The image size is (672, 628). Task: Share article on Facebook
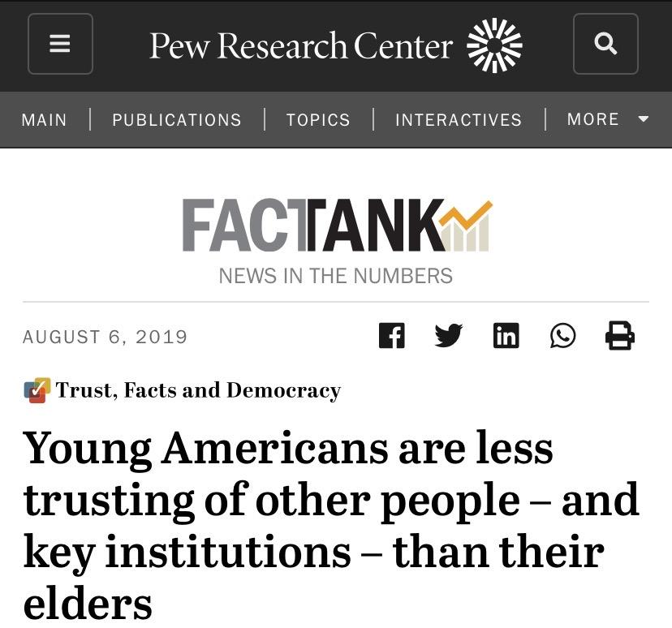click(391, 335)
